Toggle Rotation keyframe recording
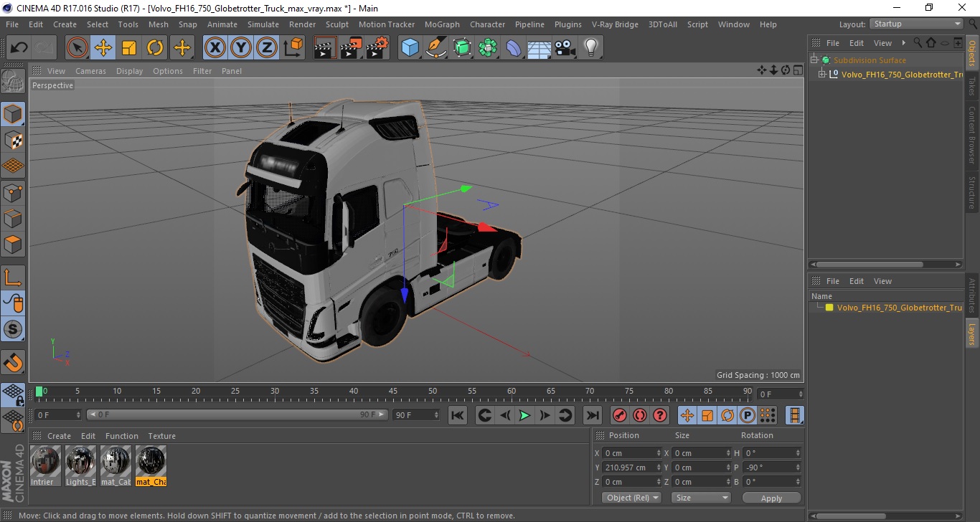Image resolution: width=980 pixels, height=522 pixels. pyautogui.click(x=727, y=415)
